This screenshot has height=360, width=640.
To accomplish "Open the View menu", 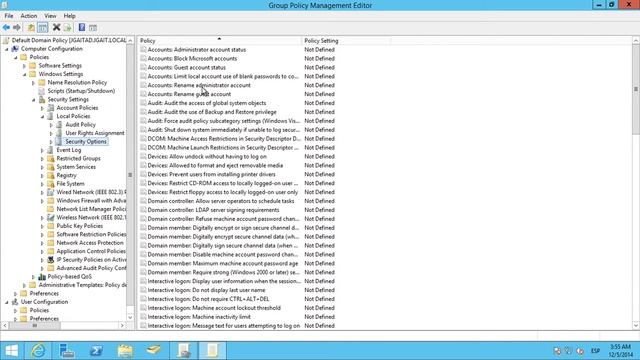I will [x=50, y=16].
